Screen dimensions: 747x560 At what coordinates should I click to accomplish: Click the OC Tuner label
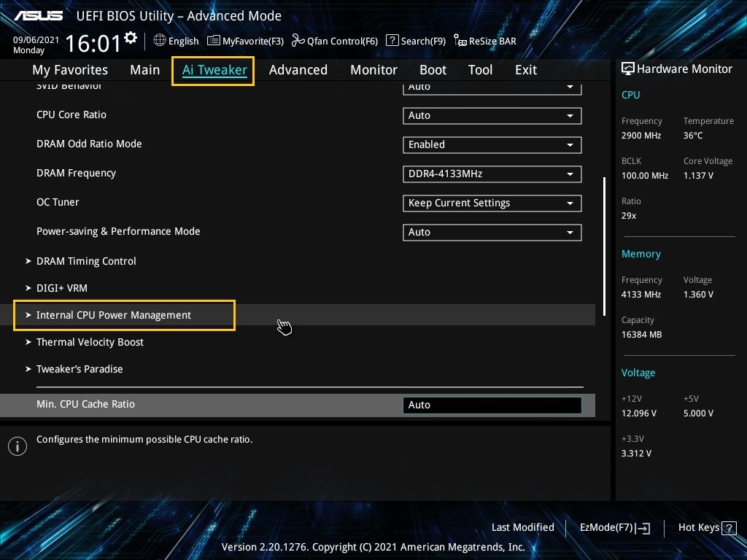pos(58,203)
